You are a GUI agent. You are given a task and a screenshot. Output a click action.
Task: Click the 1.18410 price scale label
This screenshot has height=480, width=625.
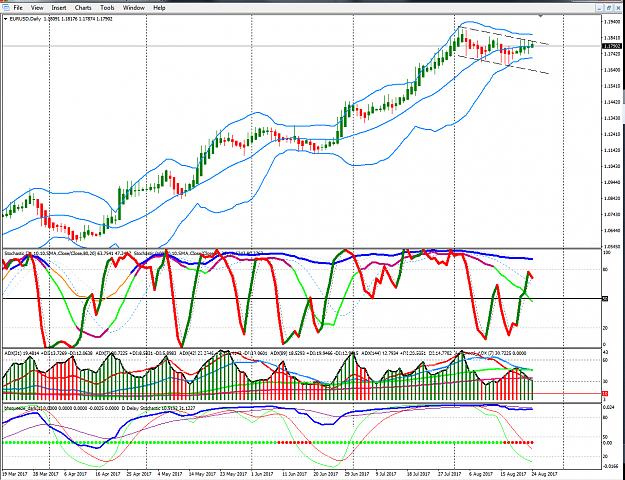612,38
